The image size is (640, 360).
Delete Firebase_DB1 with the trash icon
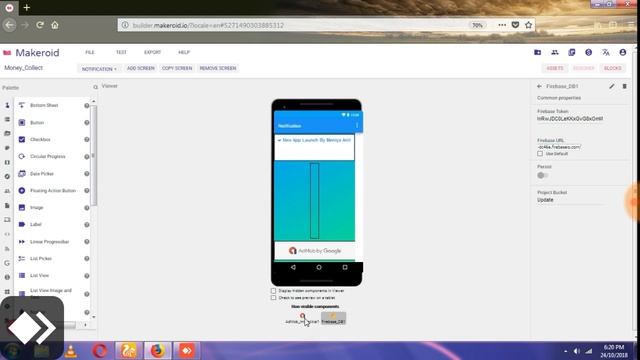pos(624,86)
